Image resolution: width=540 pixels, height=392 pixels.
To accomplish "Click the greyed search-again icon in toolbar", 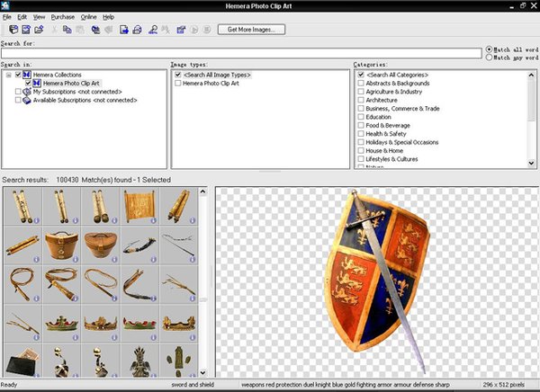I will [x=166, y=30].
